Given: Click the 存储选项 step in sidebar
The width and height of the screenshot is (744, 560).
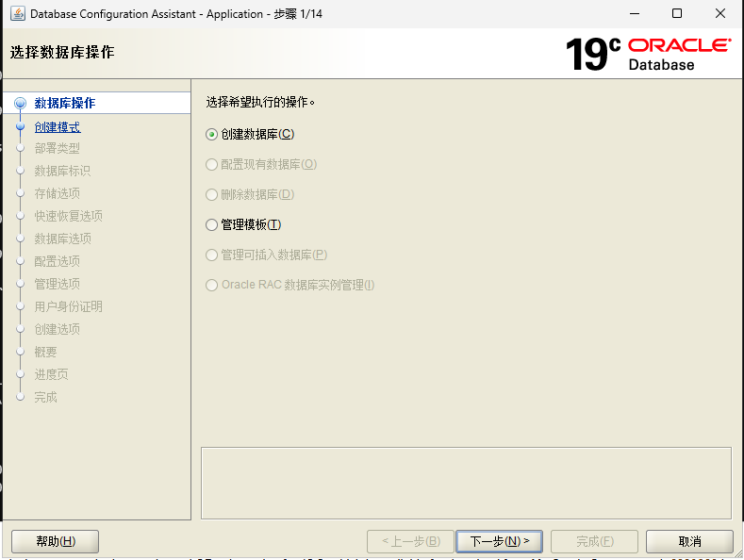Looking at the screenshot, I should [x=57, y=193].
